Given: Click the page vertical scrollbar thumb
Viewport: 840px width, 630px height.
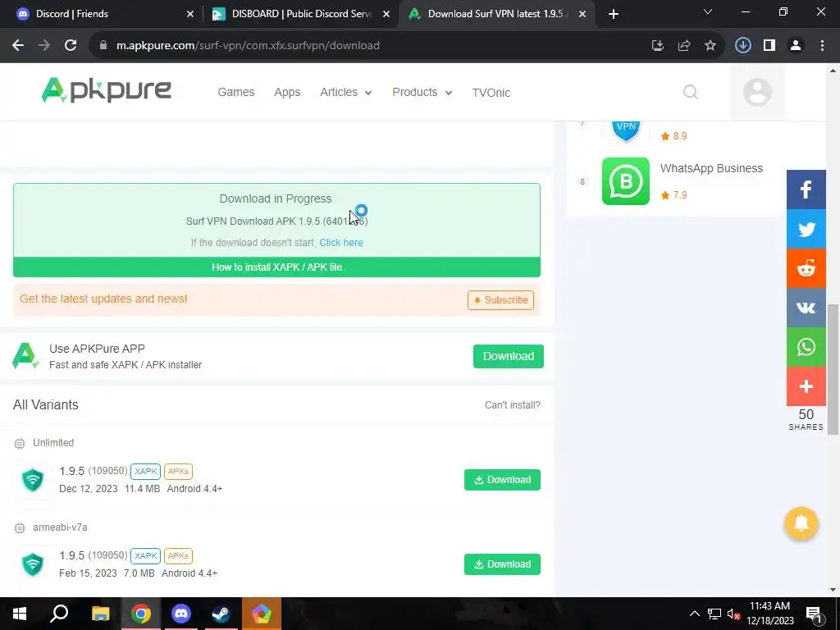Looking at the screenshot, I should tap(833, 368).
